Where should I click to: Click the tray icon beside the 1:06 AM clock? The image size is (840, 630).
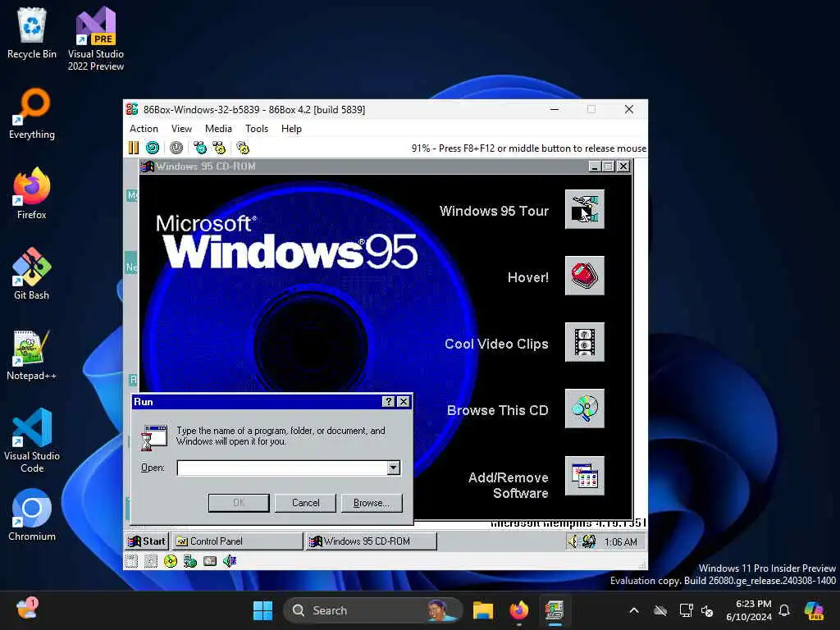click(x=589, y=541)
